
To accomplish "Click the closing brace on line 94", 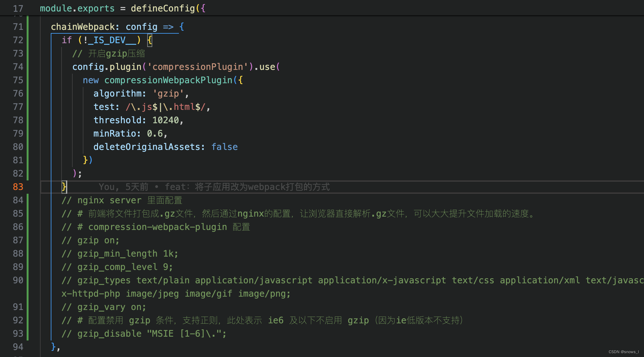I will 53,346.
